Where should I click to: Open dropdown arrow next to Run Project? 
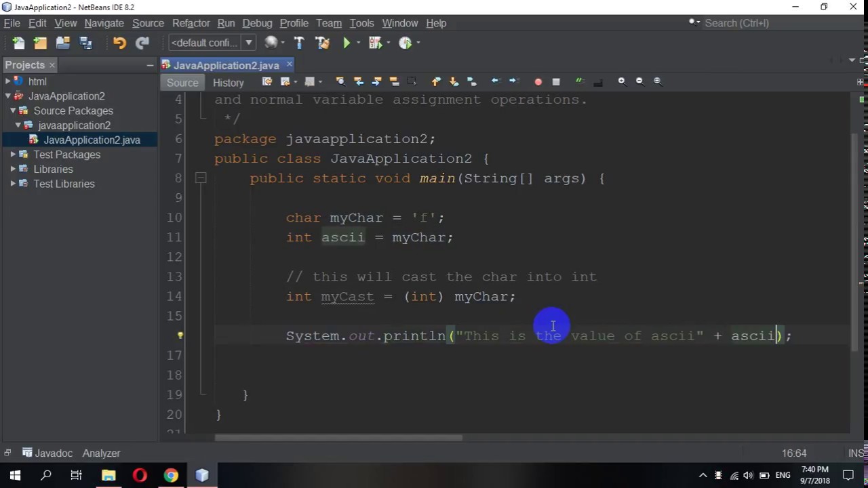pos(360,43)
